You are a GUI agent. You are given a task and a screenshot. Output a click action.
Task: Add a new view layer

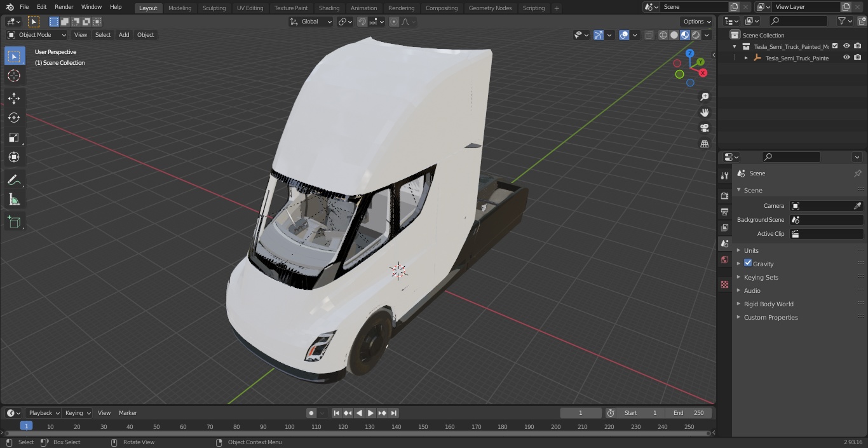pyautogui.click(x=846, y=7)
